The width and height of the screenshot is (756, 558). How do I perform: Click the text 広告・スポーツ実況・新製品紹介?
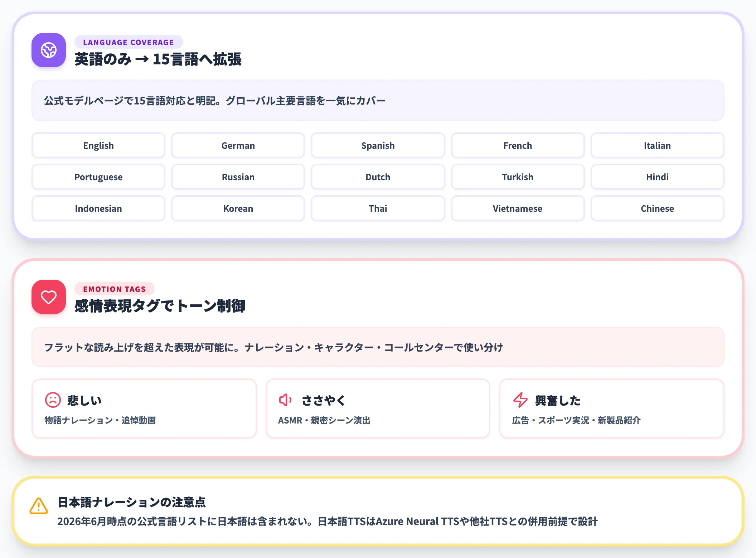pyautogui.click(x=576, y=420)
